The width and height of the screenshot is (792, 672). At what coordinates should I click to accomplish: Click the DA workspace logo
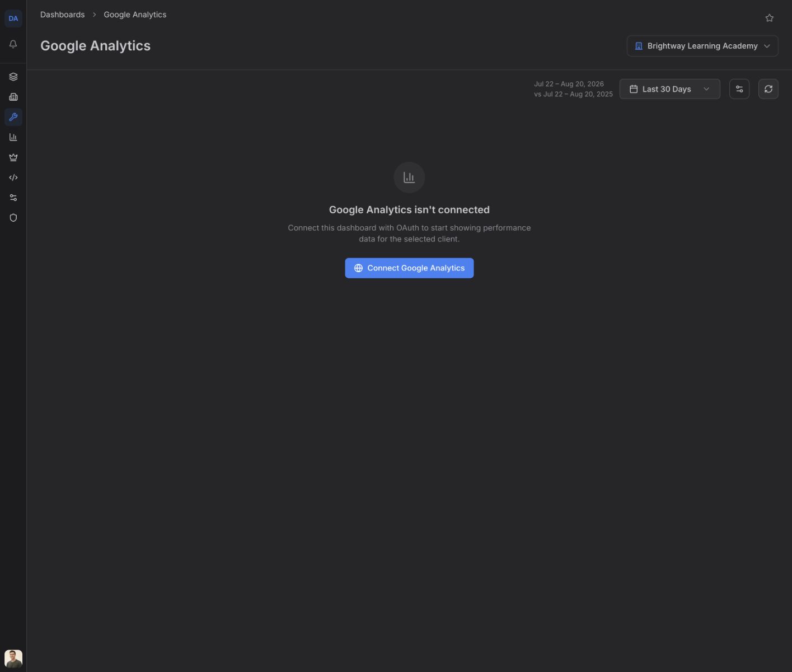pyautogui.click(x=13, y=18)
